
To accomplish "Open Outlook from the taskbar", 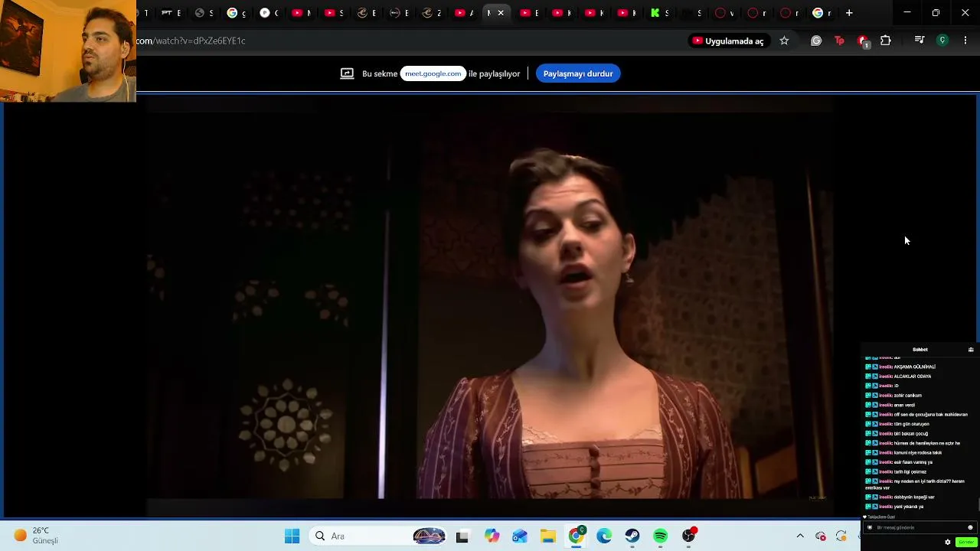I will (x=519, y=536).
